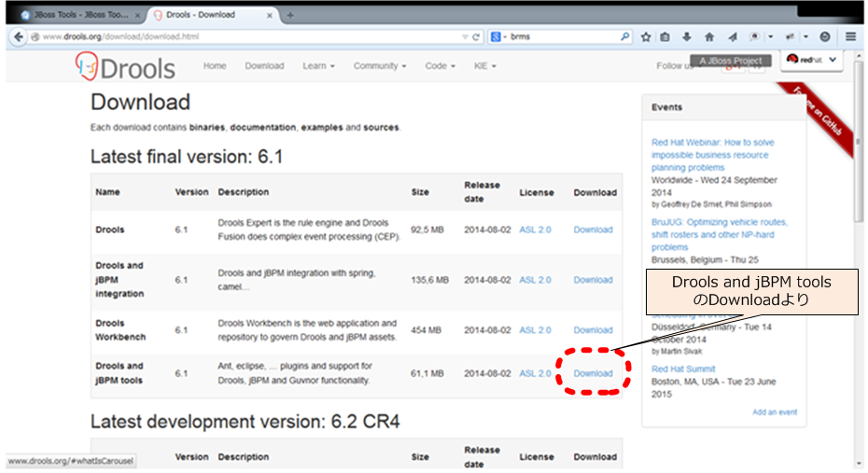This screenshot has height=473, width=868.
Task: Open the Home nav item
Action: [215, 66]
